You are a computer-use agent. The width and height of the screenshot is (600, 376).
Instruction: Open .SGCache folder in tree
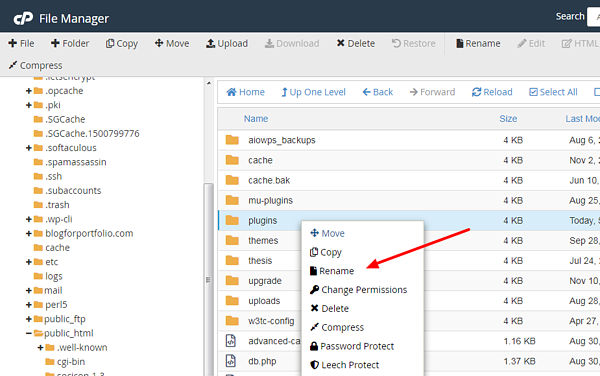pos(59,119)
